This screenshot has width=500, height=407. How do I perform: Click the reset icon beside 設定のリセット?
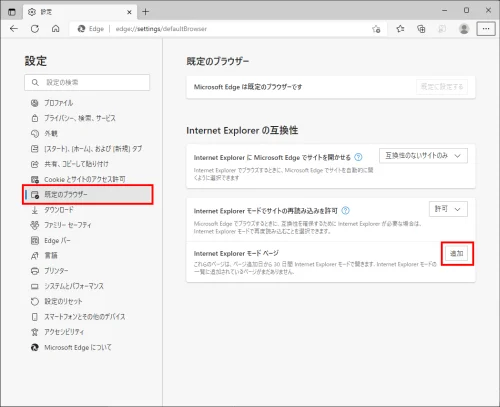click(35, 302)
